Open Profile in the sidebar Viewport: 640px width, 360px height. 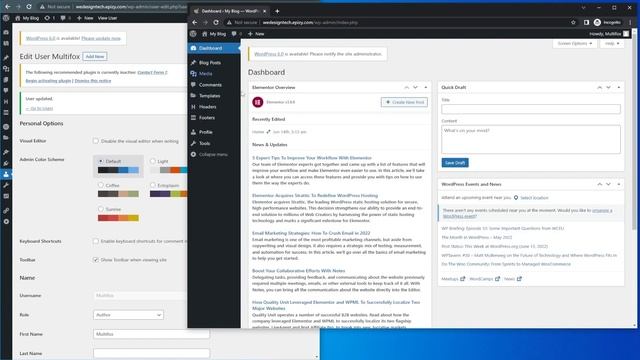pyautogui.click(x=205, y=132)
